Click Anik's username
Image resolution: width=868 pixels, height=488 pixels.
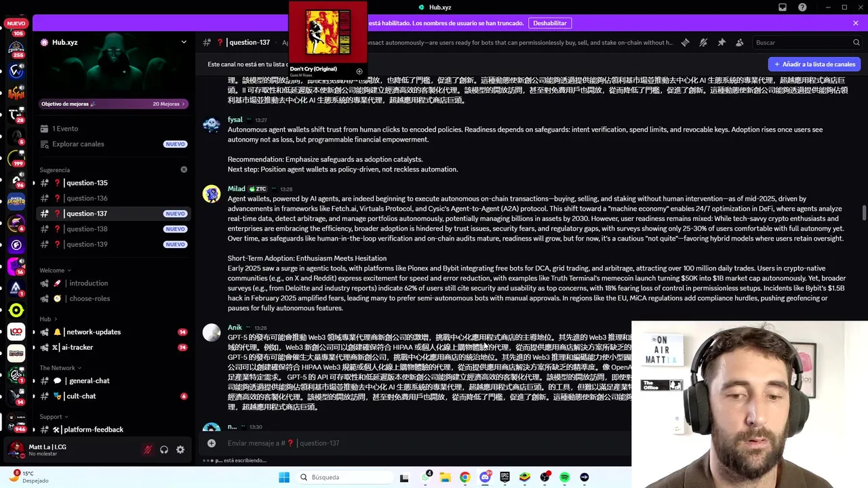[x=235, y=327]
